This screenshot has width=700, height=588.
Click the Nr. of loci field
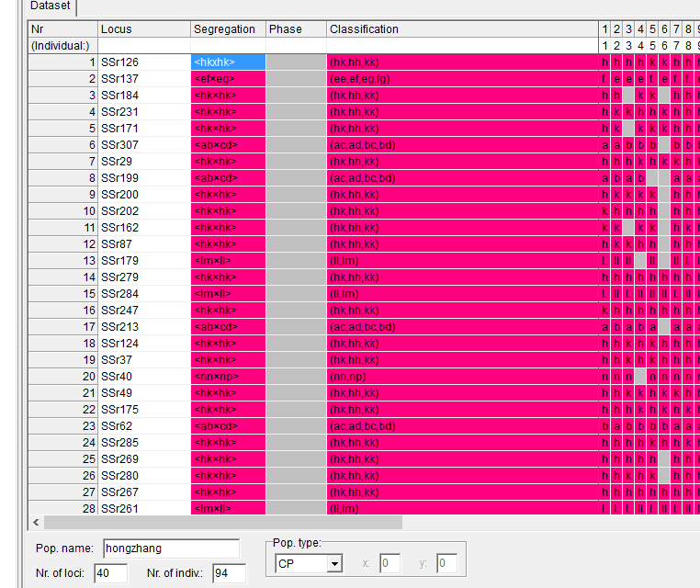tap(111, 573)
